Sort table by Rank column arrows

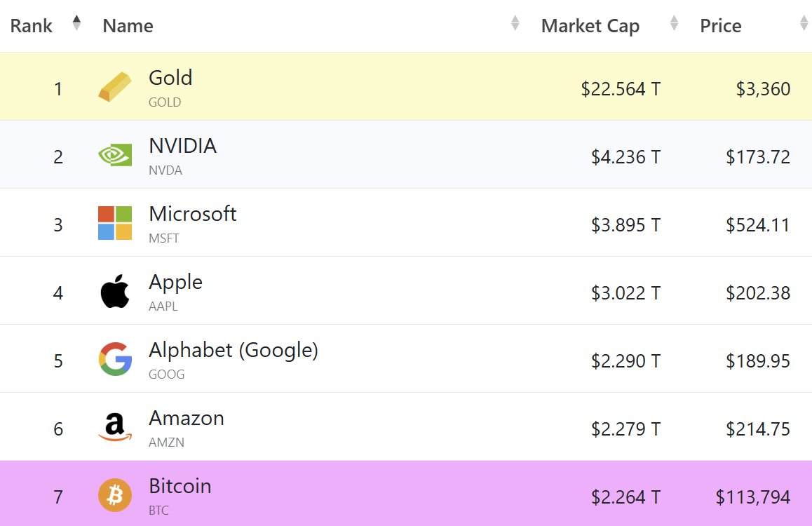point(76,24)
